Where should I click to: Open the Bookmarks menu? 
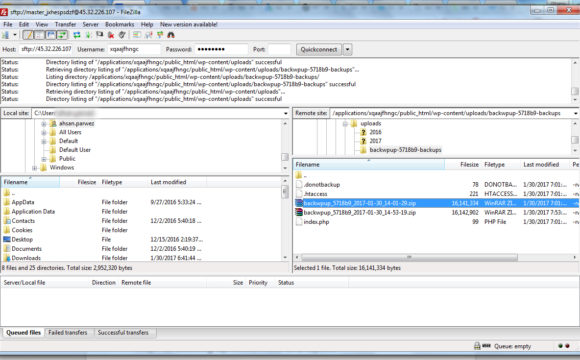click(x=119, y=24)
